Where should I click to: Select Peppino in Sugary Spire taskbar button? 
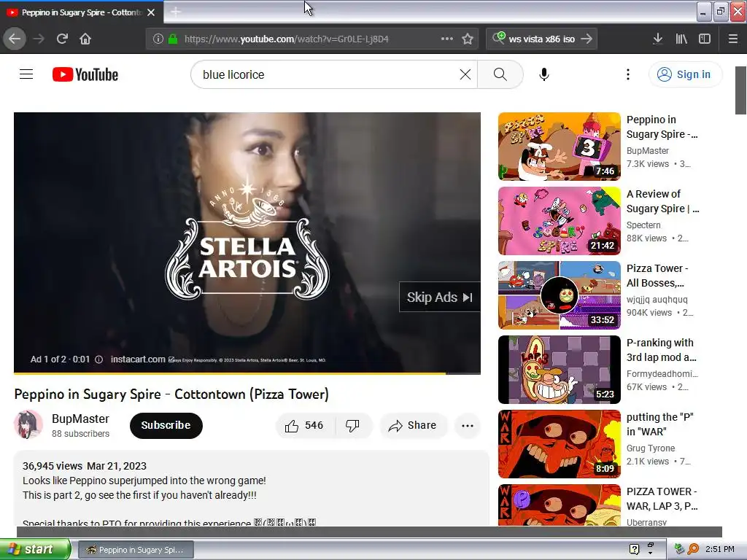pos(135,550)
